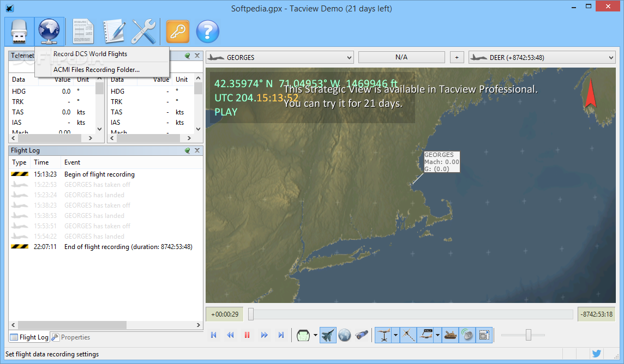
Task: Click TAS row in second telemetry table
Action: tap(151, 112)
